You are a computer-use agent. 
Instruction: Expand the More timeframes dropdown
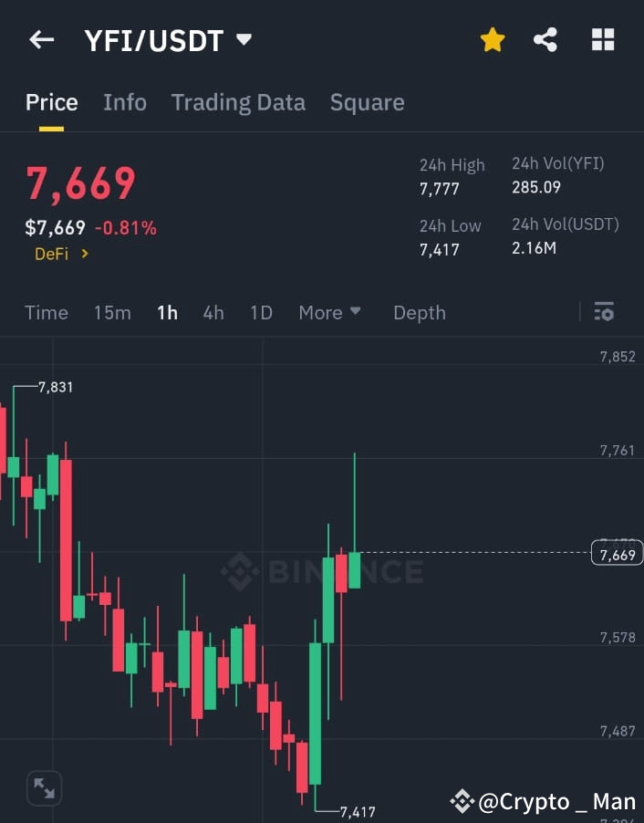[329, 312]
